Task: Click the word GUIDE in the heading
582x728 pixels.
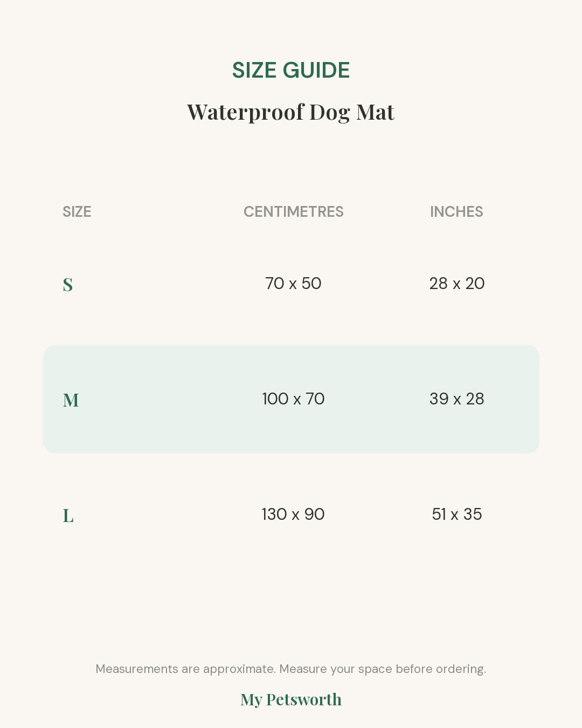Action: click(x=316, y=70)
